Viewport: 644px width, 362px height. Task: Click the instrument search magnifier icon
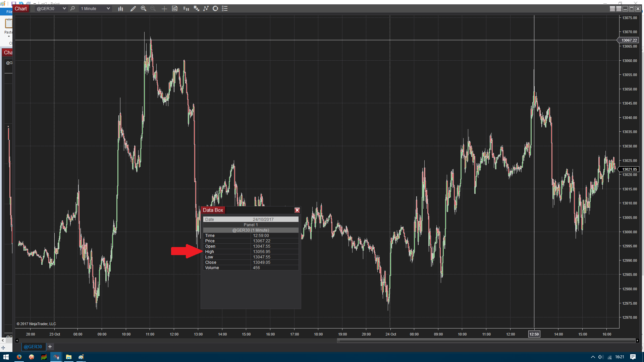(72, 9)
